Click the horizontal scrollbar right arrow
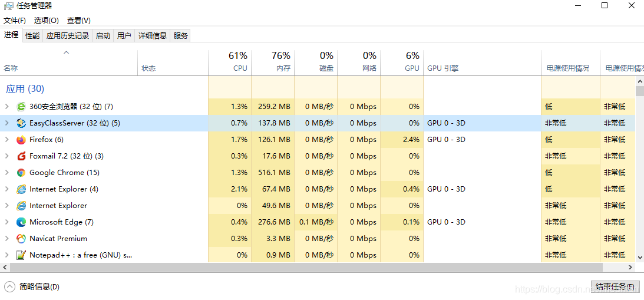The image size is (644, 300). (x=631, y=267)
